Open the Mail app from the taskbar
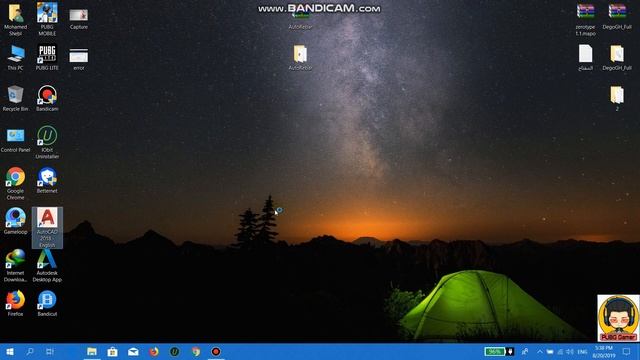Image resolution: width=640 pixels, height=360 pixels. coord(133,351)
